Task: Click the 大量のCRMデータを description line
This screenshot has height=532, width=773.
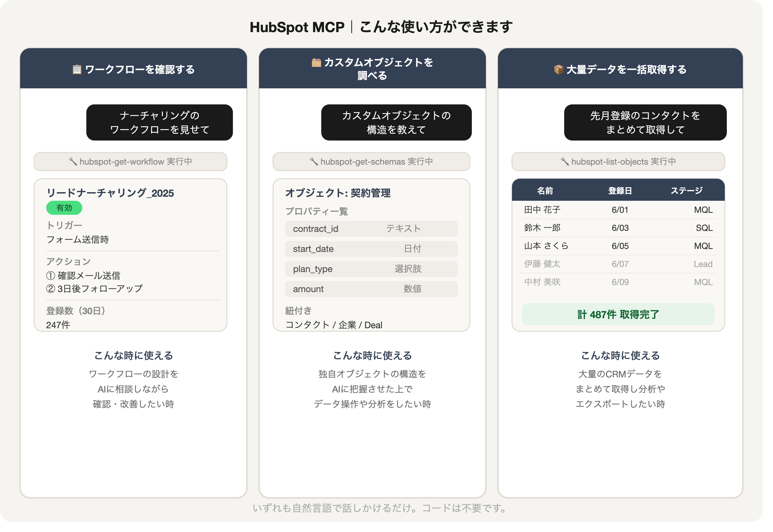Action: (x=620, y=374)
